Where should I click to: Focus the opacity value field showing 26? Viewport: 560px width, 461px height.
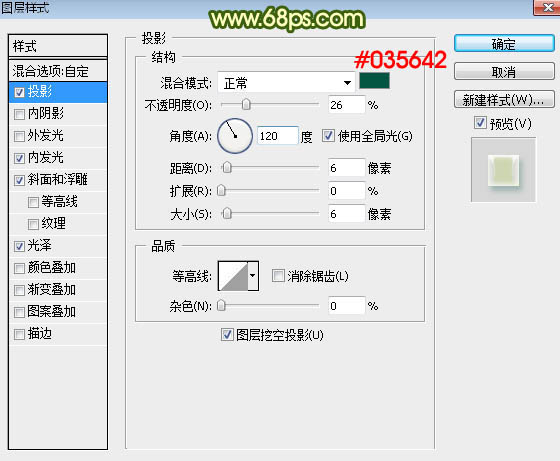pos(346,105)
